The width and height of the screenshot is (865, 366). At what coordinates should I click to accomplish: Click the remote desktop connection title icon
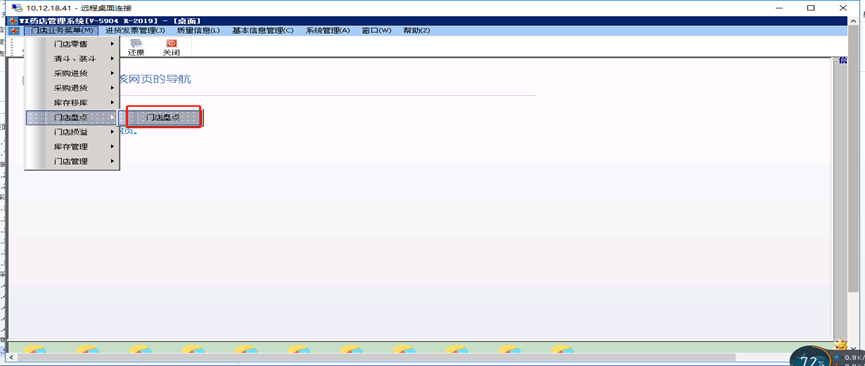pyautogui.click(x=17, y=8)
